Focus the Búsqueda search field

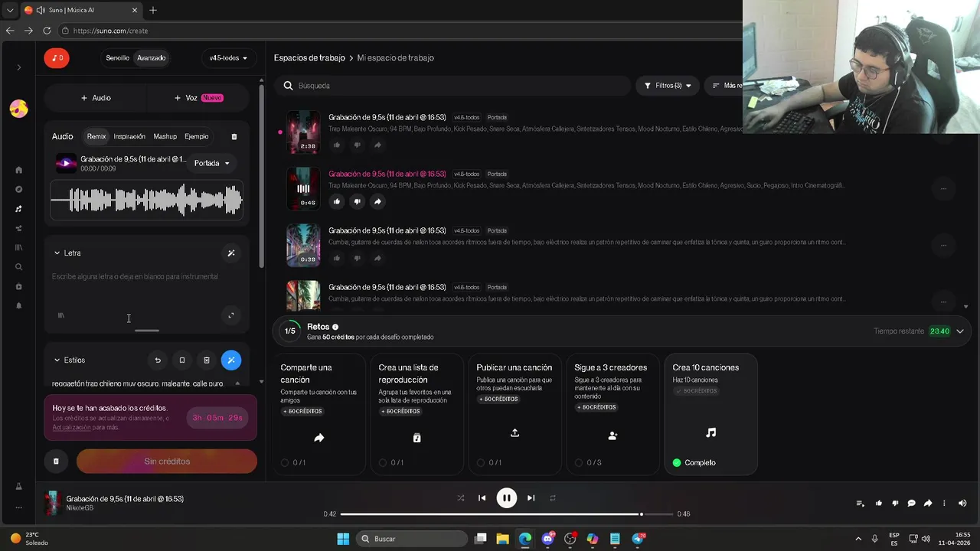pos(452,86)
